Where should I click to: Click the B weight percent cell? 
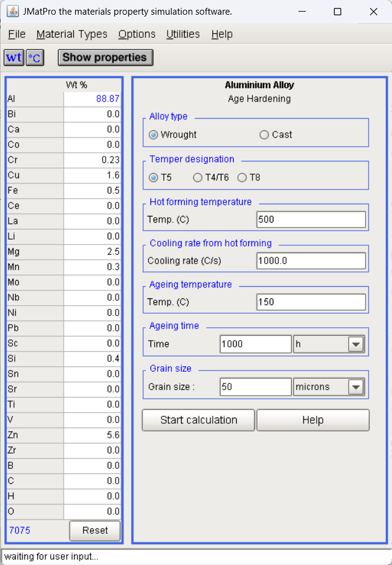pos(92,465)
